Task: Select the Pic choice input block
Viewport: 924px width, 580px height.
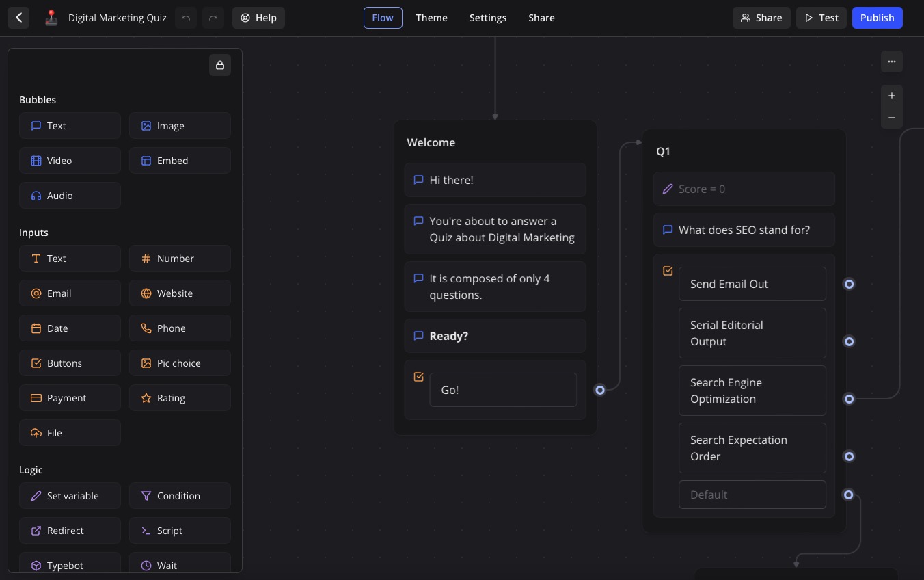Action: point(180,362)
